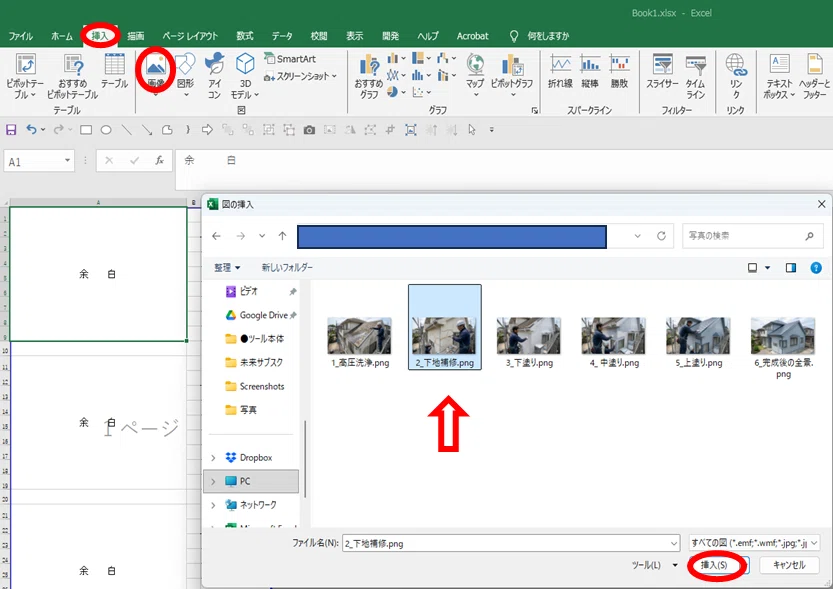Screen dimensions: 833x589
Task: Click the ファイル名 input field
Action: 511,543
